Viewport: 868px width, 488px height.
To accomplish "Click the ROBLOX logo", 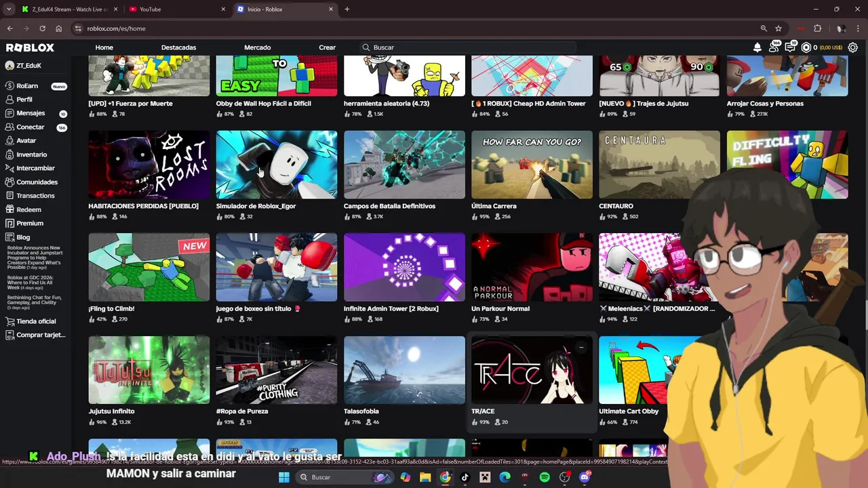I will coord(30,47).
